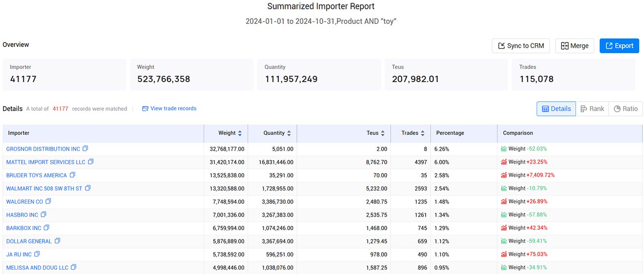
Task: Copy MATTEL IMPORT SERVICES LLC name icon
Action: (x=91, y=162)
